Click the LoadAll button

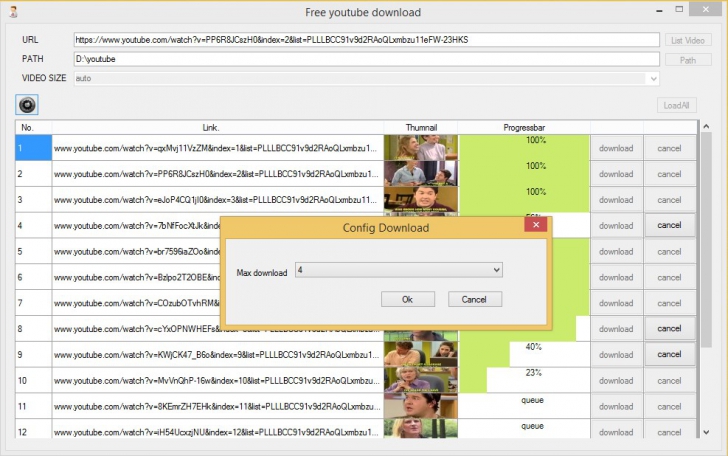(676, 105)
